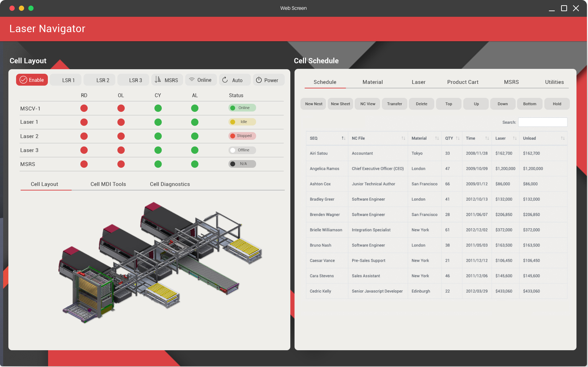Screen dimensions: 588x367
Task: Toggle the Enable button
Action: pos(32,80)
